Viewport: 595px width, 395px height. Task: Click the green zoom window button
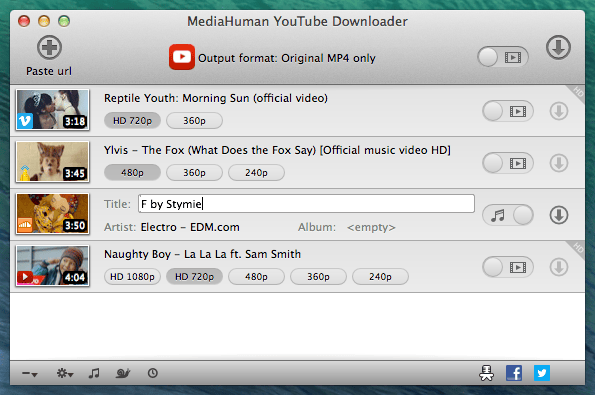click(64, 21)
